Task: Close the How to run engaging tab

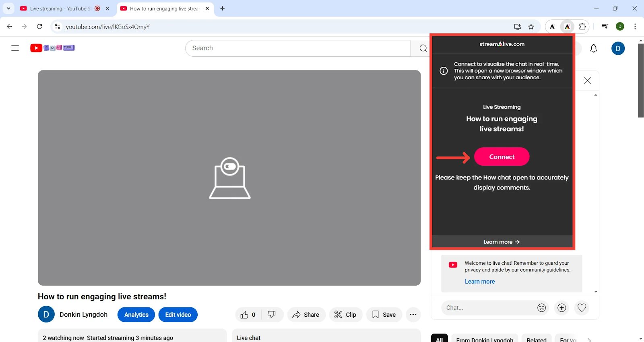Action: click(207, 8)
